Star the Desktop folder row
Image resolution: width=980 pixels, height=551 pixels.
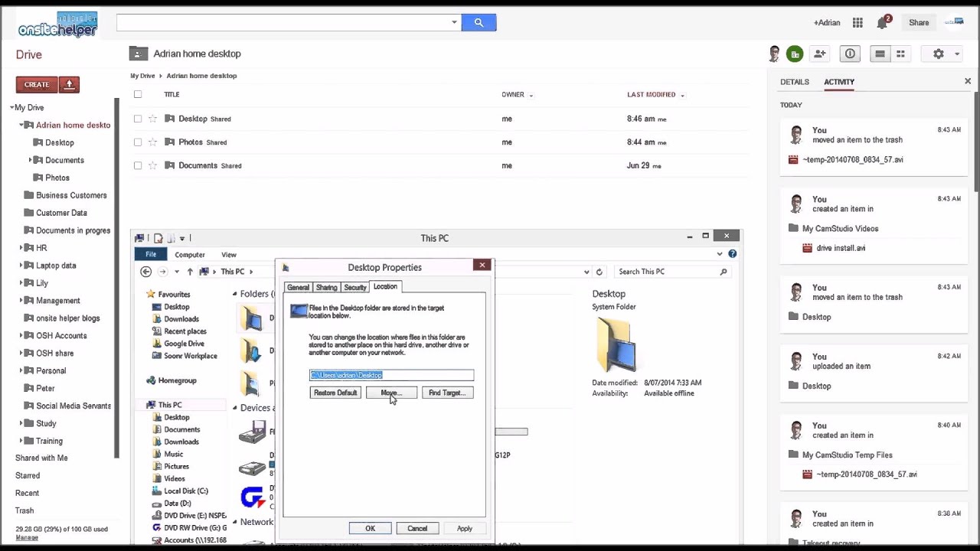(x=152, y=119)
